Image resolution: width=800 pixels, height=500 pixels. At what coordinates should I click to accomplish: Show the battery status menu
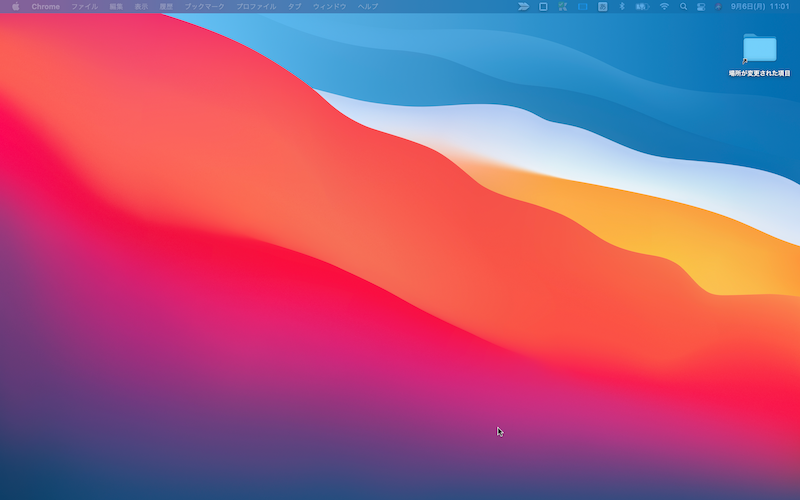pyautogui.click(x=642, y=7)
